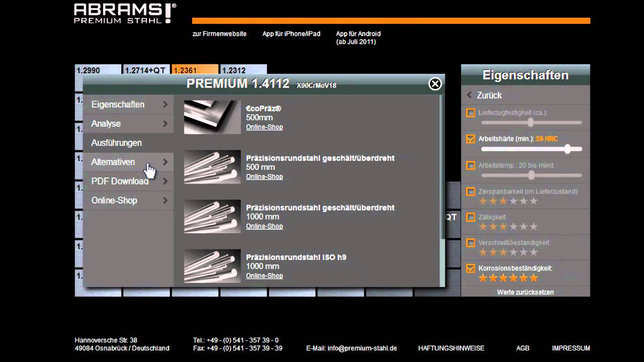Open the Alternativen menu entry
This screenshot has width=644, height=362.
click(129, 162)
